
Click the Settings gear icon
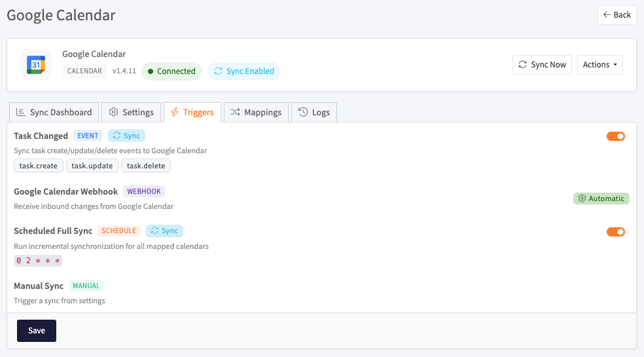(113, 112)
